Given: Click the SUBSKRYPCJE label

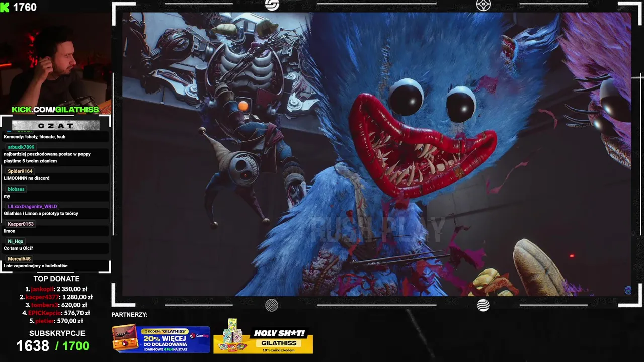Looking at the screenshot, I should pos(57,333).
